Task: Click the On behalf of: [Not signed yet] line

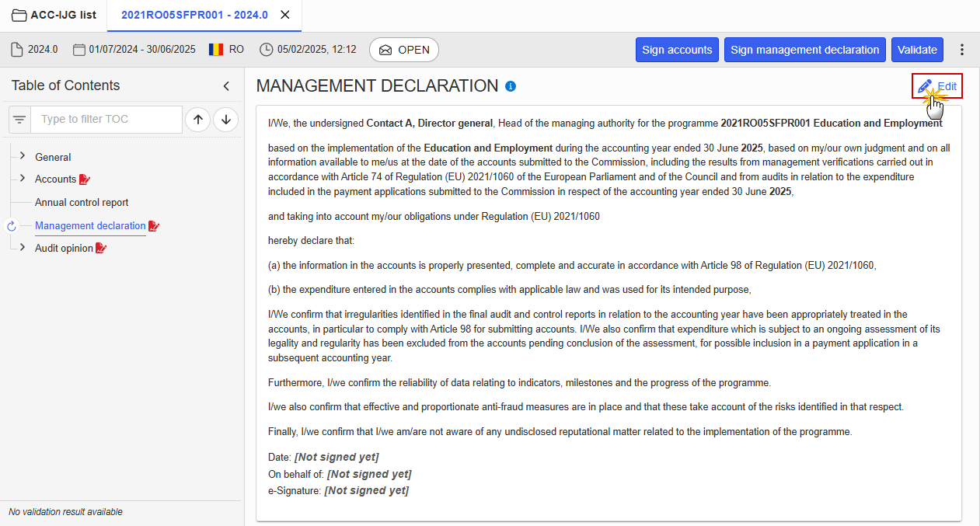Action: [340, 474]
